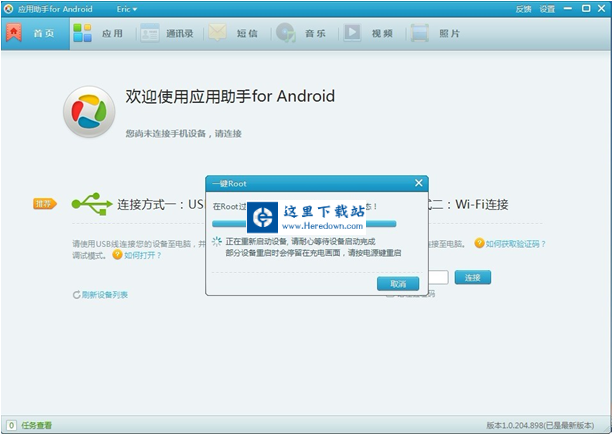
Task: Click the orange 推荐 badge
Action: [45, 204]
